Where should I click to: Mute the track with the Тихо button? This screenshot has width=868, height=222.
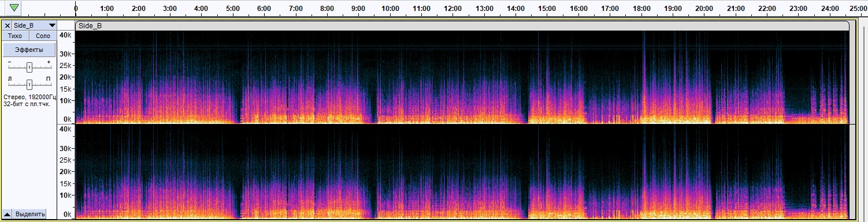point(15,36)
